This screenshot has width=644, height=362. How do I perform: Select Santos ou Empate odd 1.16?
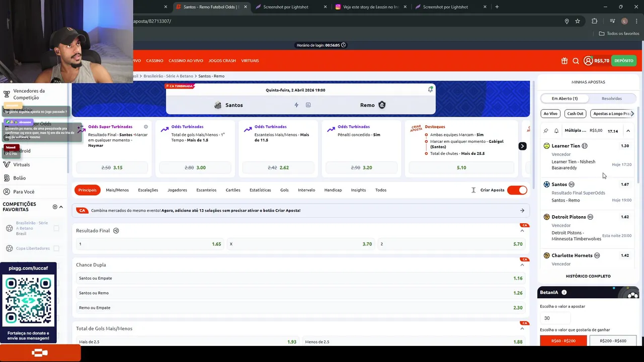pyautogui.click(x=300, y=278)
